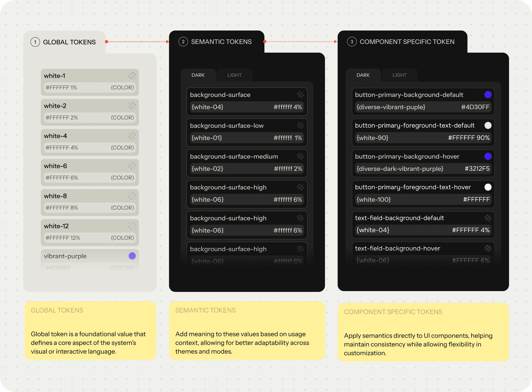
Task: Click the vibrant-purple color swatch
Action: [x=132, y=256]
